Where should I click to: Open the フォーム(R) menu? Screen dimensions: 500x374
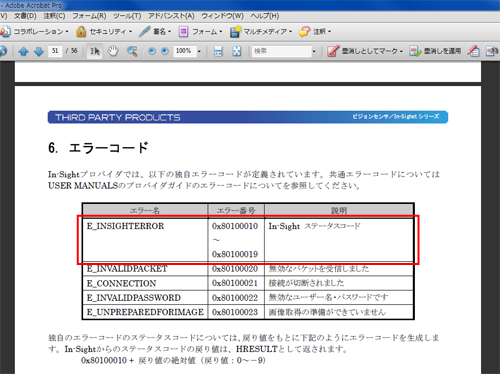[89, 16]
